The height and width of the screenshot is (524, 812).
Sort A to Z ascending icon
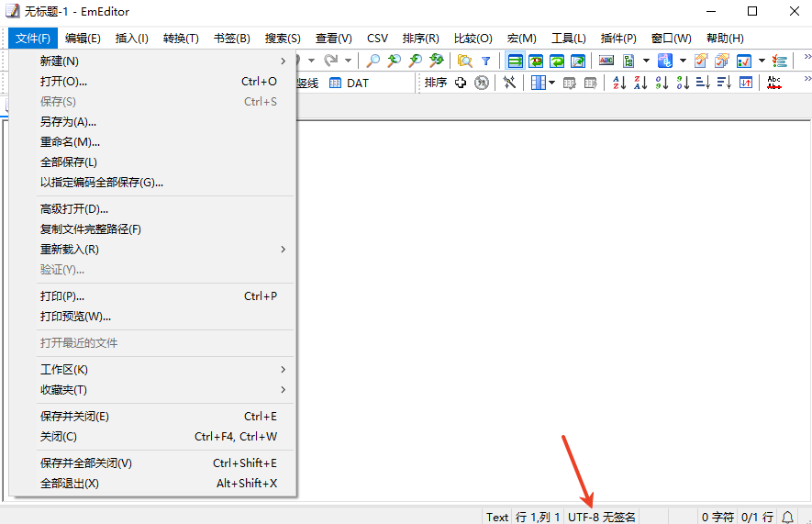619,83
